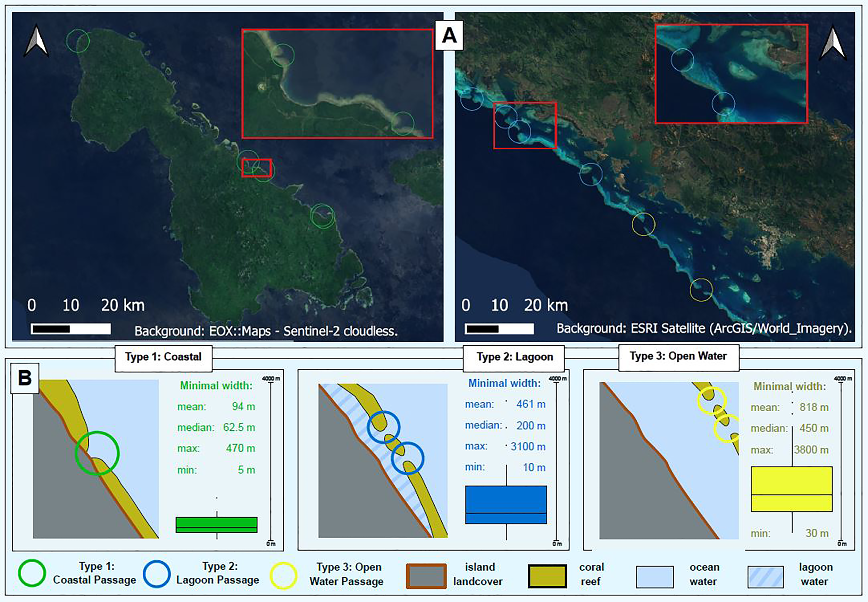Click the green Type 1 Coastal Passage legend circle

tap(32, 573)
